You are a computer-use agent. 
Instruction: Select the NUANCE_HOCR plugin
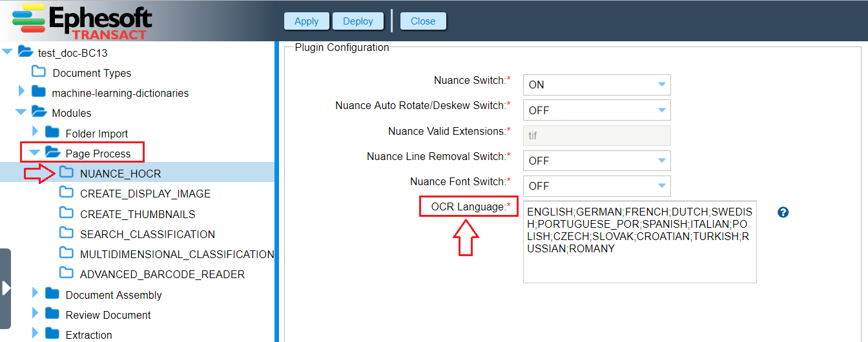click(x=121, y=174)
